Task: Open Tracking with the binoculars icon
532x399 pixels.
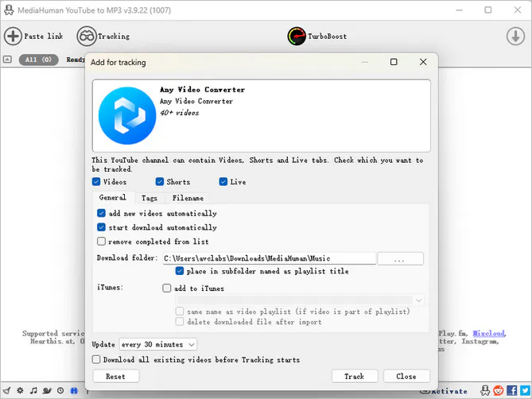Action: 87,36
